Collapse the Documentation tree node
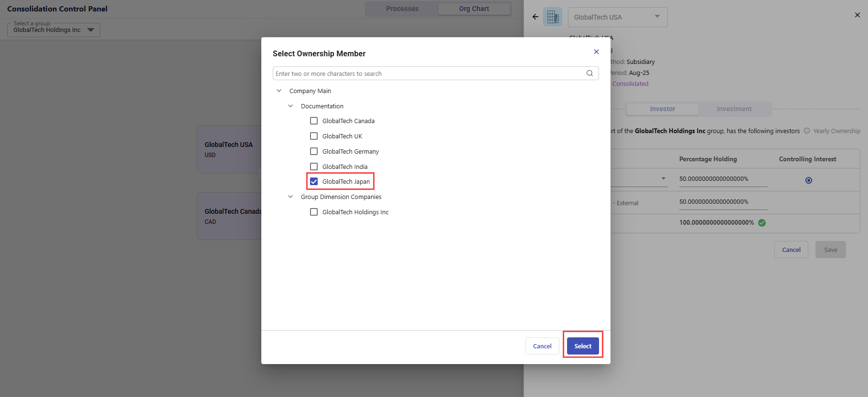Screen dimensions: 868x397 point(290,106)
